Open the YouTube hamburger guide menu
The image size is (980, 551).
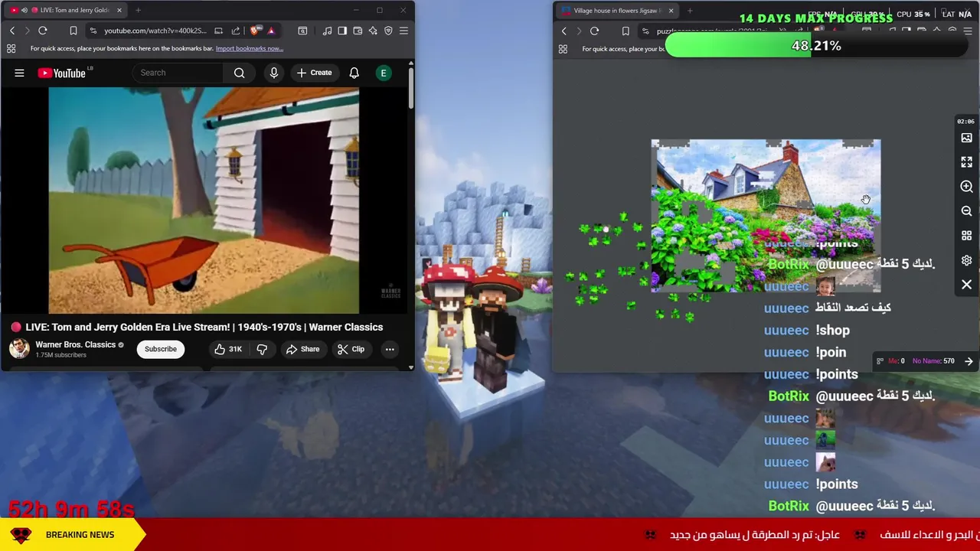[19, 73]
